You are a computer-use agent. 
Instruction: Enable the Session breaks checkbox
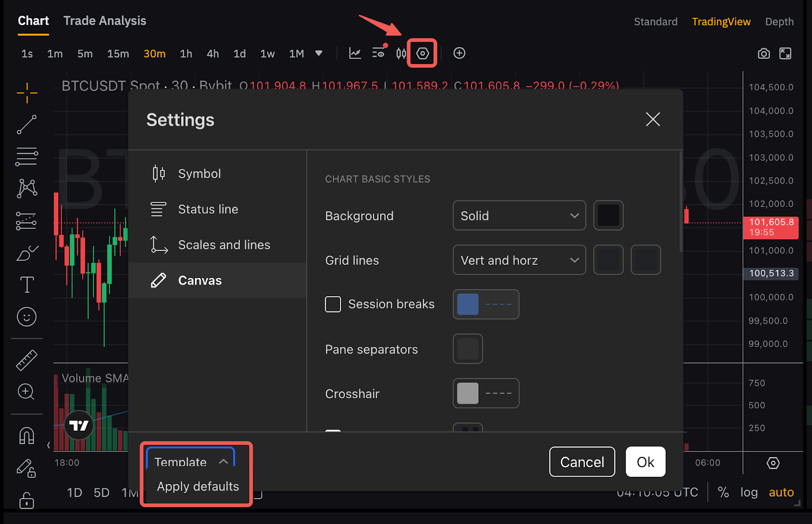point(333,304)
